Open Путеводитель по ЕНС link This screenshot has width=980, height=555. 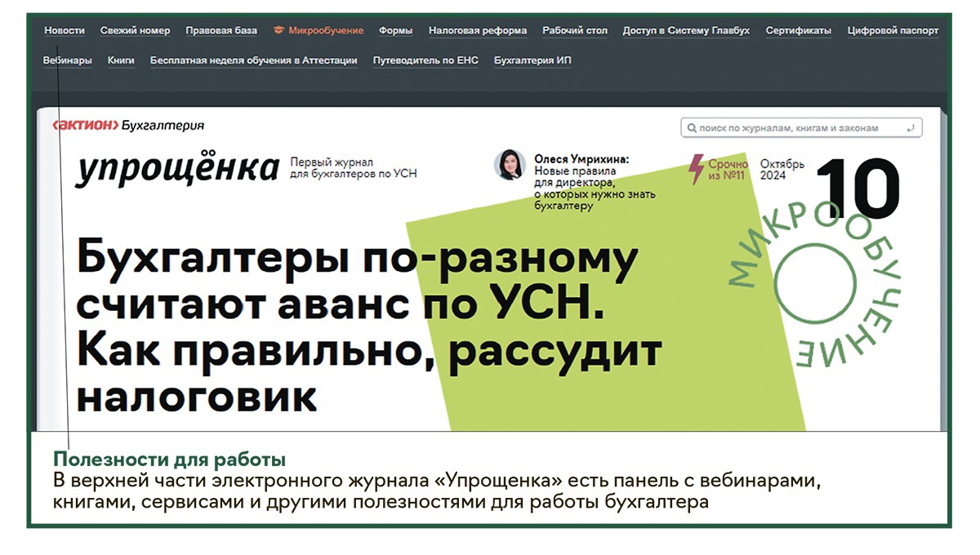(x=425, y=60)
